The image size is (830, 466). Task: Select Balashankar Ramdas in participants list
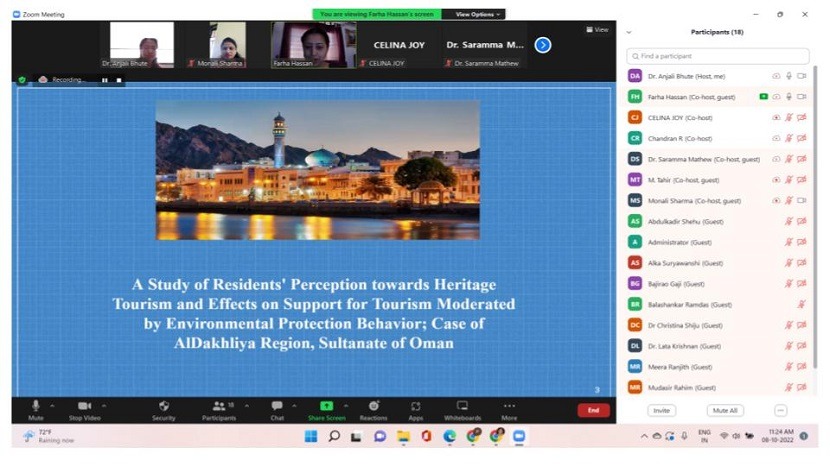pyautogui.click(x=718, y=304)
